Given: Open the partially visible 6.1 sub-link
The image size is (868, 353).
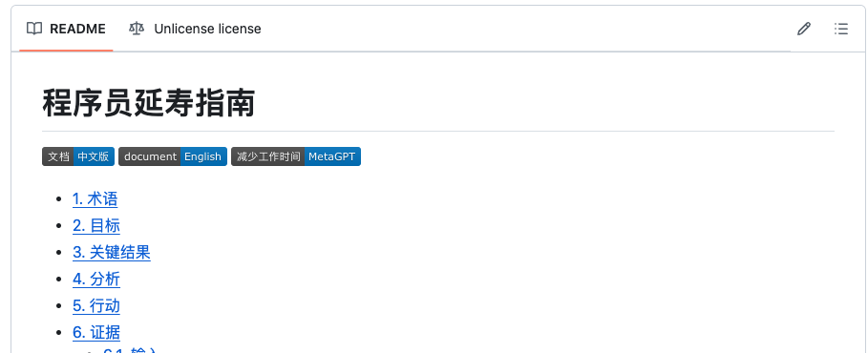Looking at the screenshot, I should (131, 350).
